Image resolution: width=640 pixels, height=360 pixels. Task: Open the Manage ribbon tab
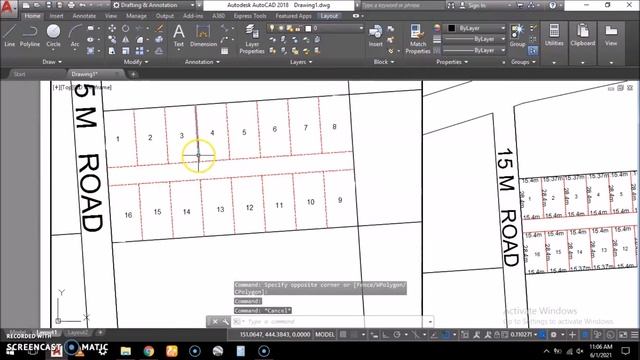pos(136,16)
